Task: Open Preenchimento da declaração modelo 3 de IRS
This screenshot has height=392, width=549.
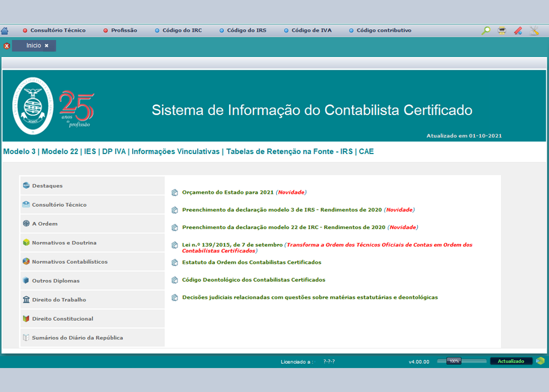Action: click(x=282, y=210)
